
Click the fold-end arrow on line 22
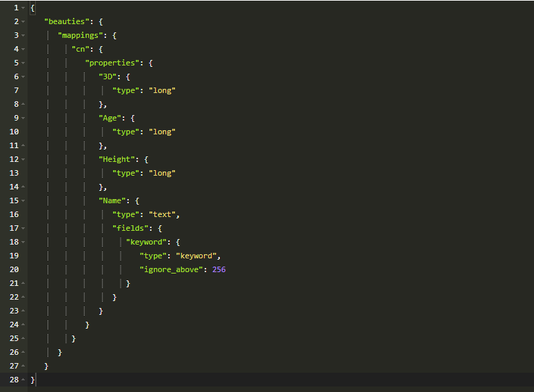tap(23, 297)
